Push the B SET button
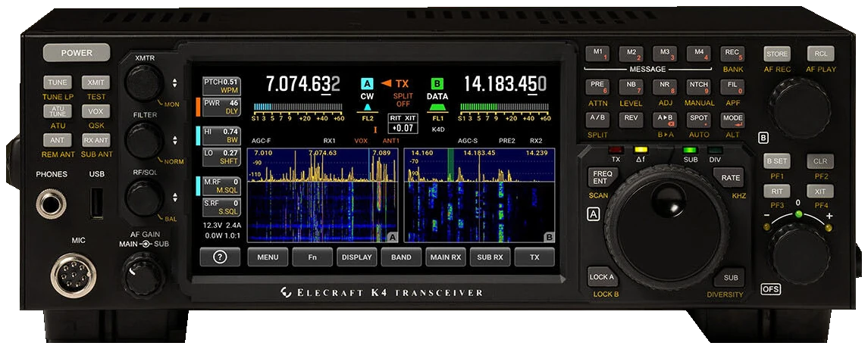 tap(777, 161)
